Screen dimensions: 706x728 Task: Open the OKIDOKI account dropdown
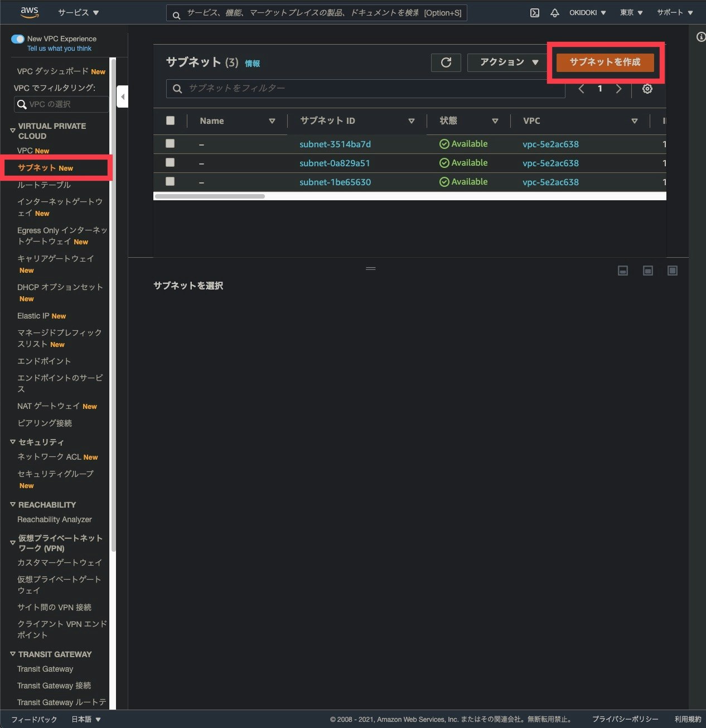(x=588, y=12)
